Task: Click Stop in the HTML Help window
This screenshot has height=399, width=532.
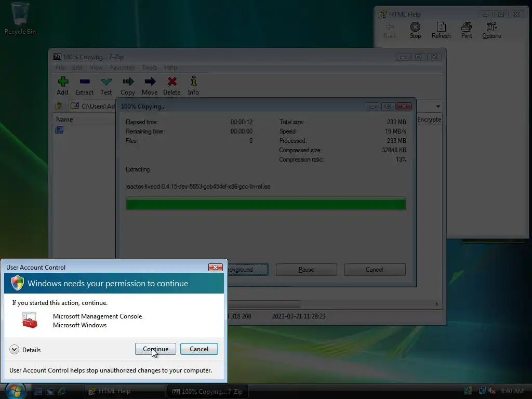Action: click(415, 30)
